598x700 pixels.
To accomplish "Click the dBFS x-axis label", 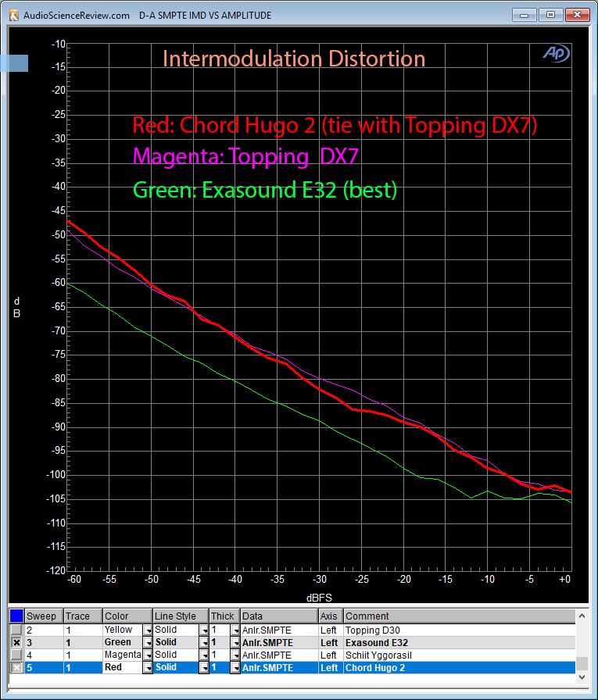I will tap(319, 598).
